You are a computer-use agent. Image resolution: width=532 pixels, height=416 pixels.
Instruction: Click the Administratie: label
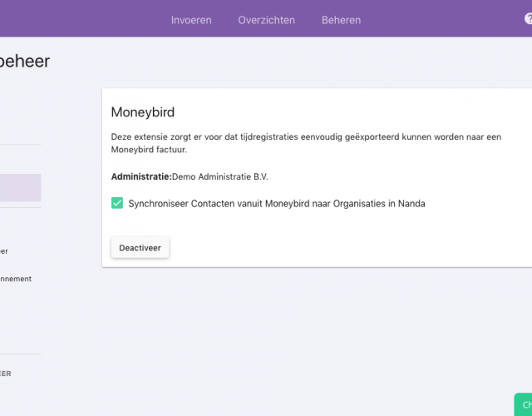click(x=141, y=176)
